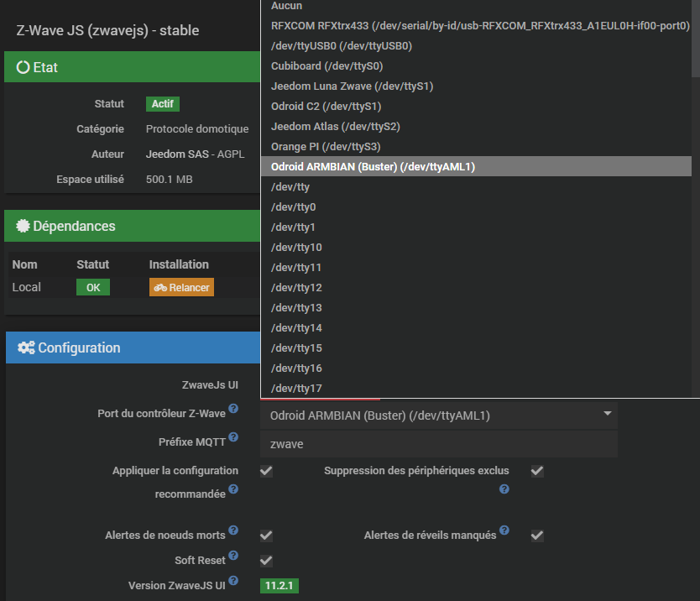Disable the Soft Reset checkbox
The height and width of the screenshot is (601, 700).
[x=266, y=560]
